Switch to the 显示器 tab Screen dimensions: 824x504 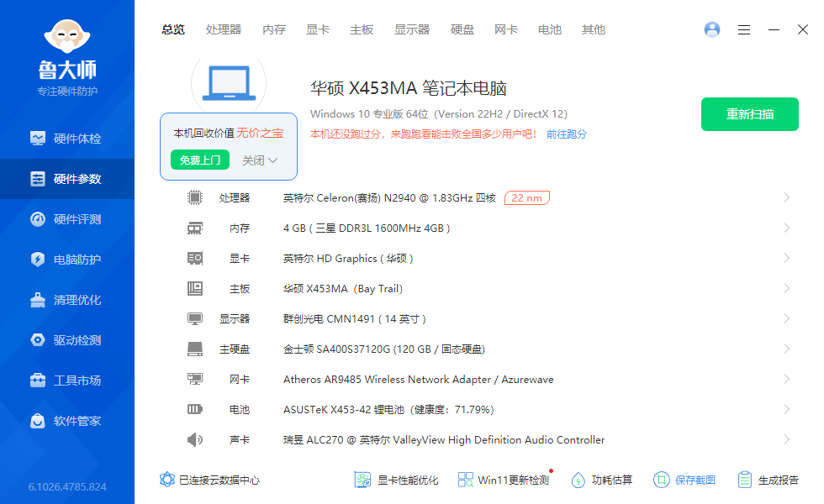pyautogui.click(x=412, y=30)
